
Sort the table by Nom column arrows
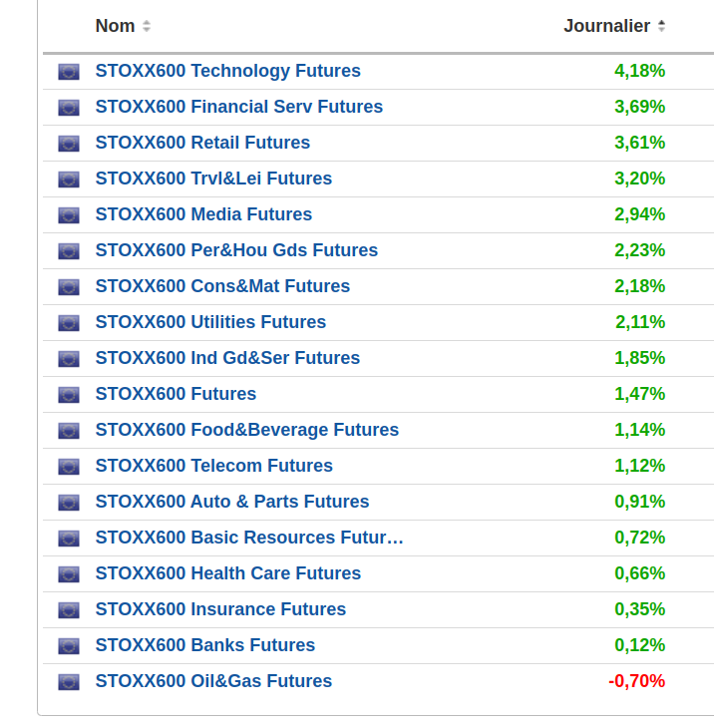click(x=147, y=27)
